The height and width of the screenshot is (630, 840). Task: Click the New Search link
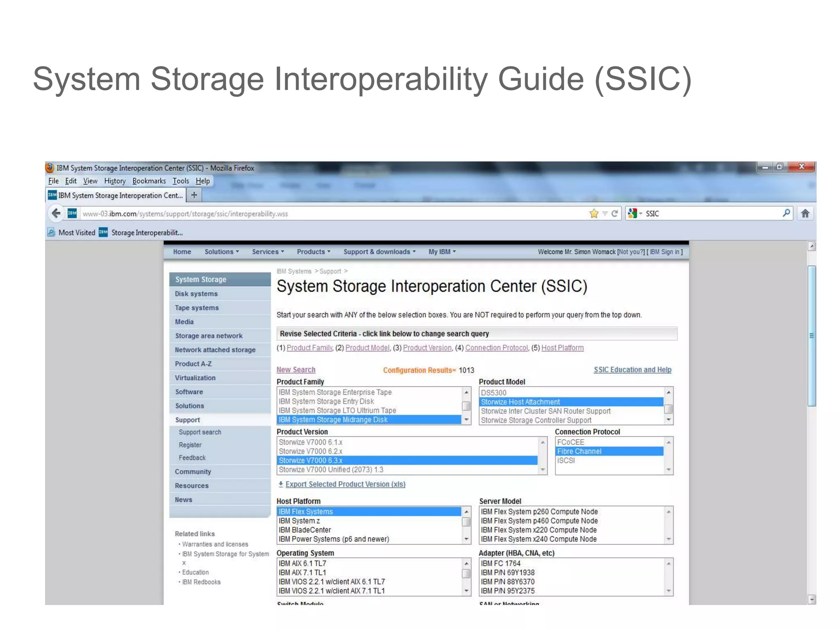point(296,370)
